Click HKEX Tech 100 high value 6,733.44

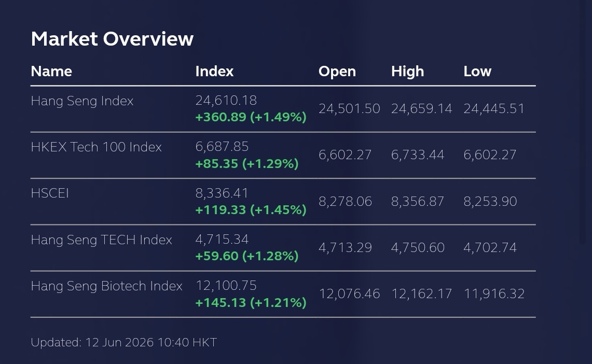418,155
